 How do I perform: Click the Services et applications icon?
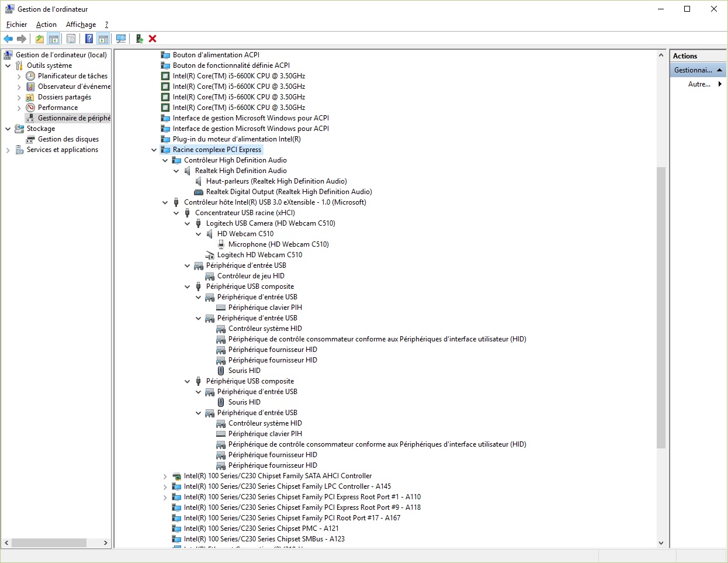(19, 150)
